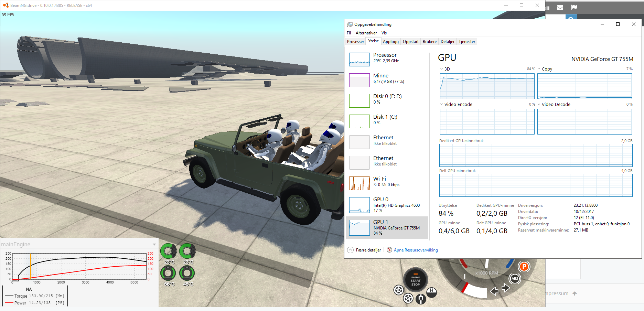Open the Alternativer menu
This screenshot has width=644, height=311.
point(366,33)
